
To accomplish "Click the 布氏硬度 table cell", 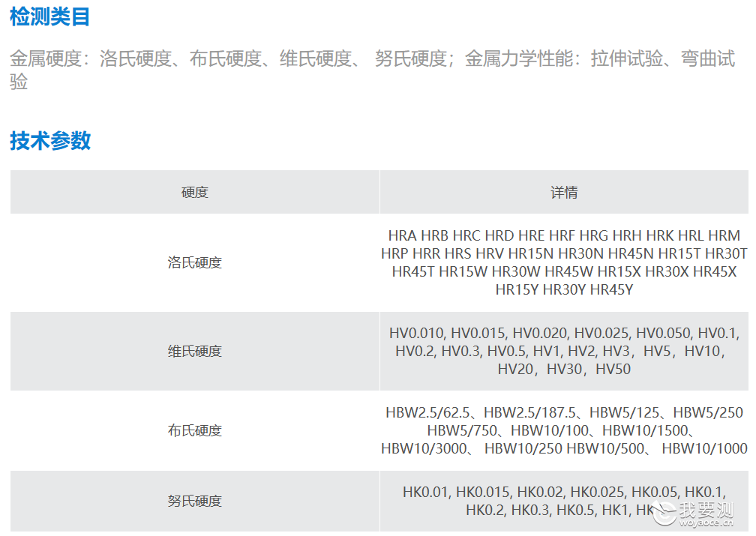I will (195, 430).
